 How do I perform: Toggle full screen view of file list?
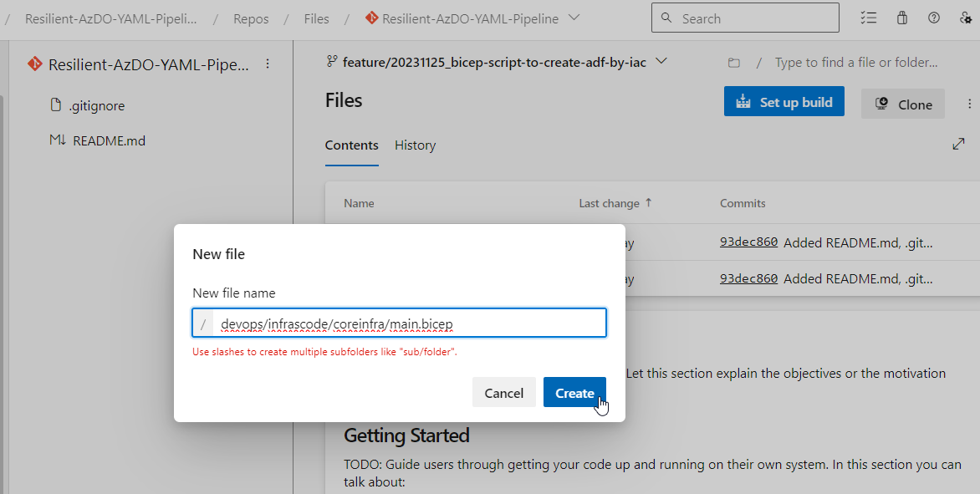(x=958, y=145)
